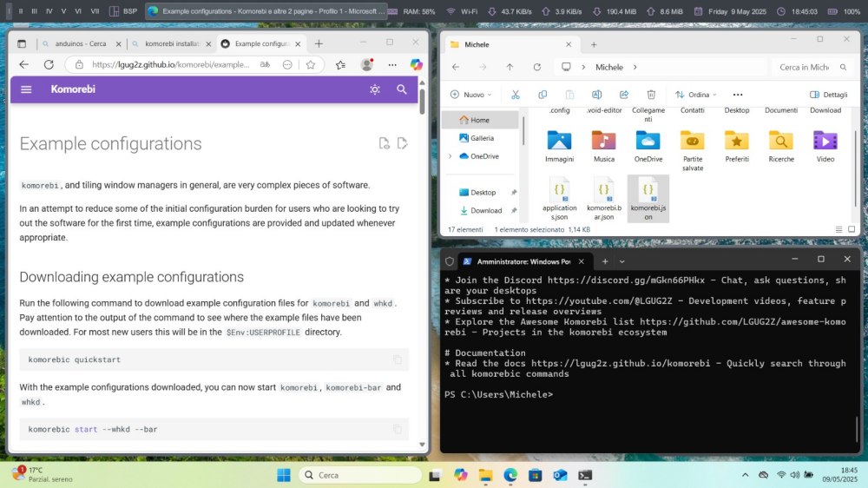
Task: Click the Share icon in Explorer toolbar
Action: click(624, 95)
